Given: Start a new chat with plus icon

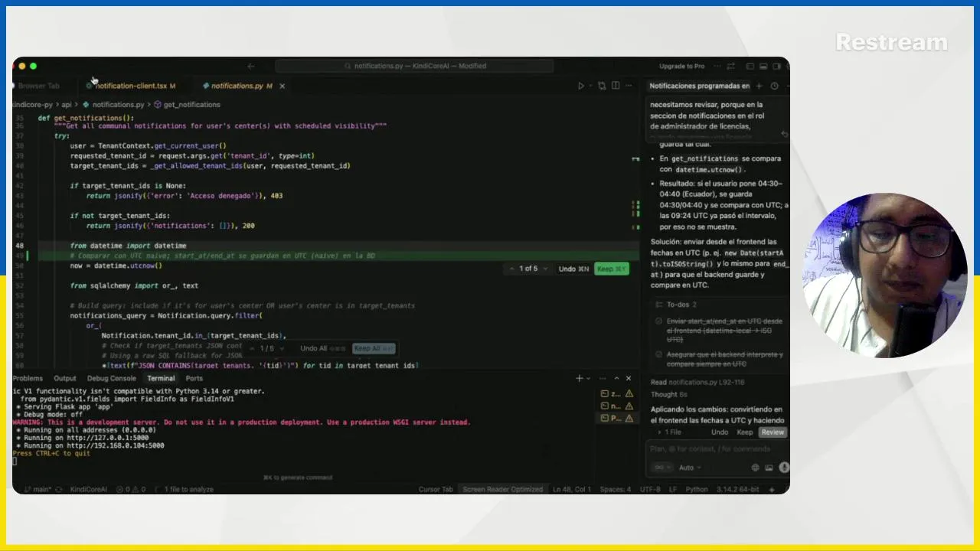Looking at the screenshot, I should 759,86.
